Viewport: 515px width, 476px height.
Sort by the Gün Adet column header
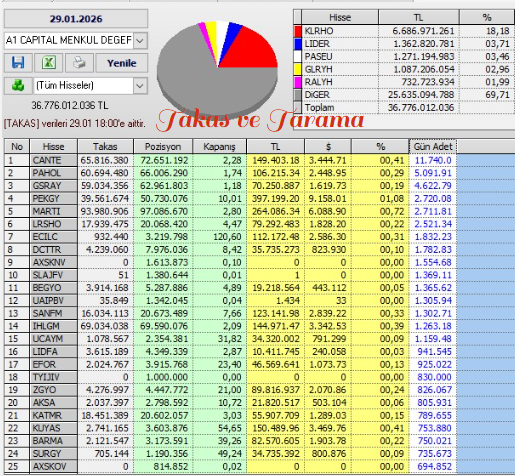point(433,147)
